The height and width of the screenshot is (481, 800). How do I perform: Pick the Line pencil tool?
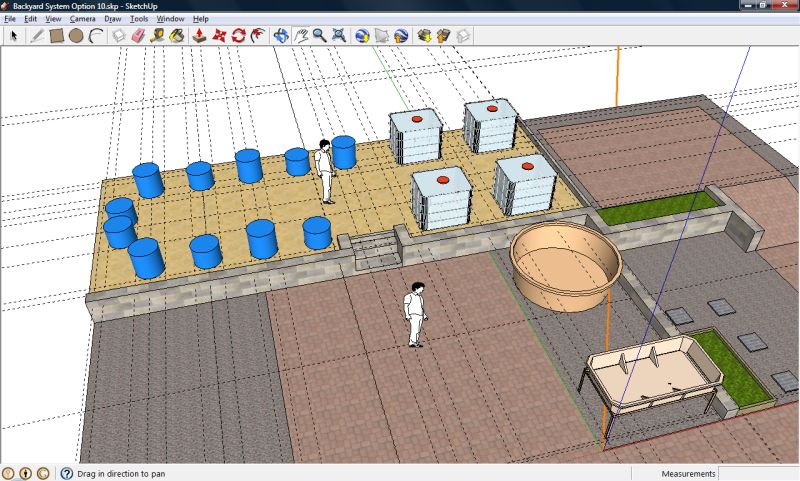coord(37,35)
